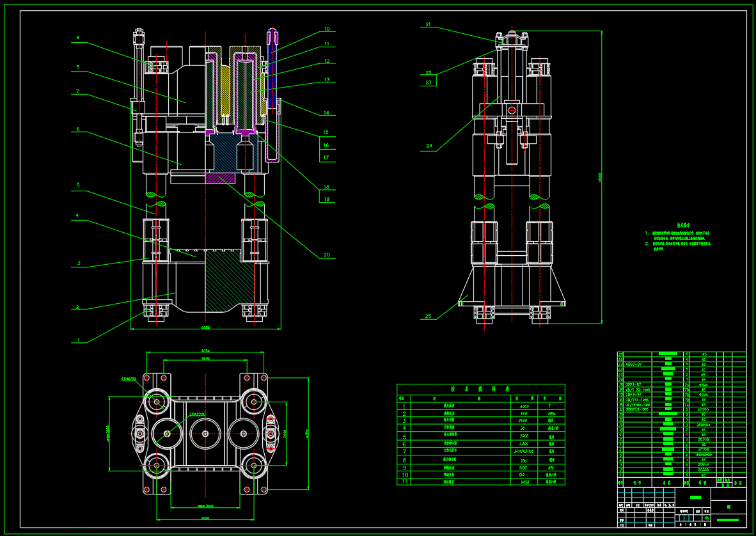This screenshot has width=756, height=536.
Task: Select callout 22 in the side view
Action: [428, 72]
